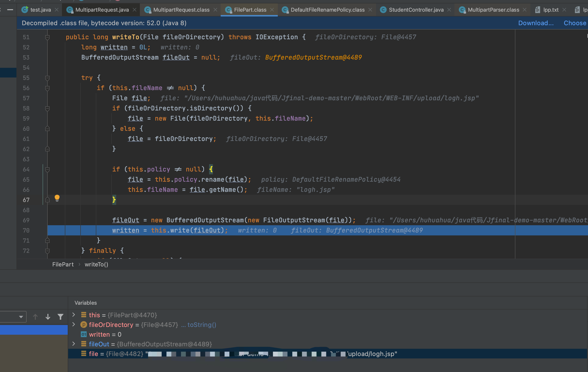Click the minimize dash icon left of tabs
The image size is (588, 372).
coord(10,10)
